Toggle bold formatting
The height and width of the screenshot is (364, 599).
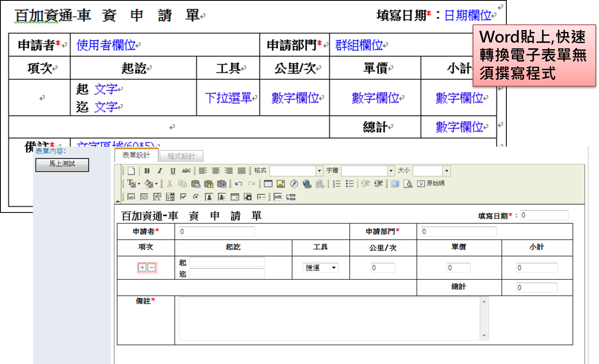147,171
